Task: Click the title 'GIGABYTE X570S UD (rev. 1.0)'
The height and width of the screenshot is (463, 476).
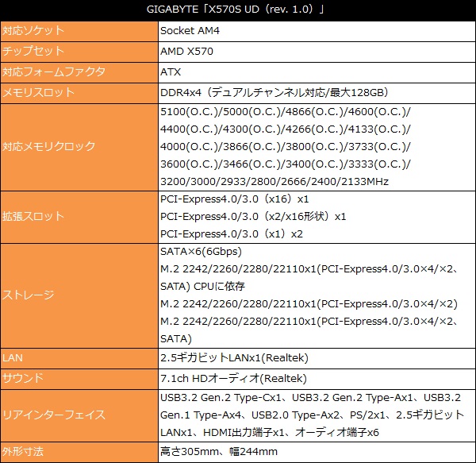Action: pos(236,9)
